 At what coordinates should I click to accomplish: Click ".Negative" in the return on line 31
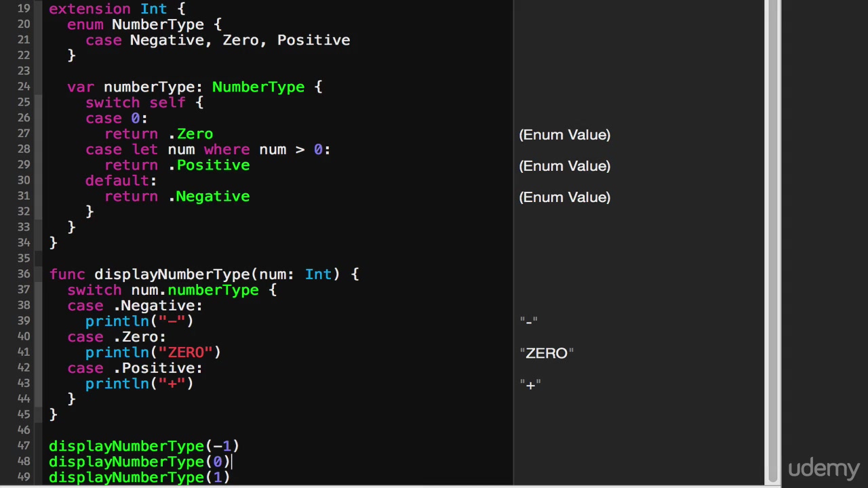coord(209,196)
